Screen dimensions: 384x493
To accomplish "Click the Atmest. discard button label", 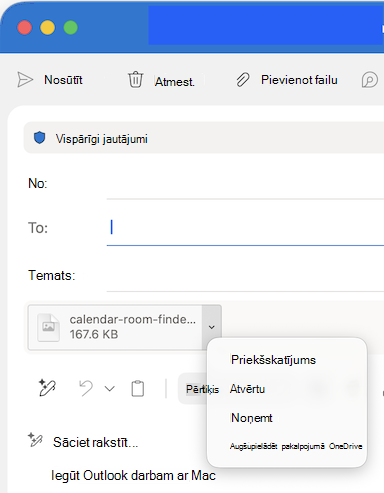I will point(175,82).
